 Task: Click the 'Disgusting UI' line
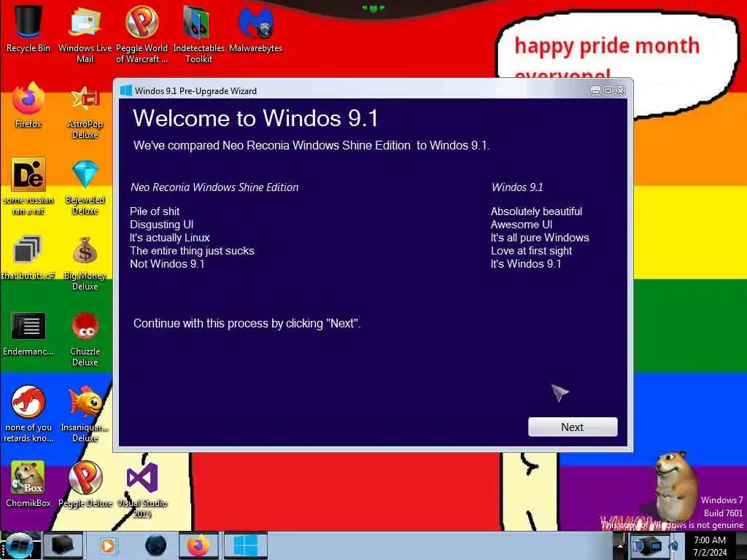(161, 225)
